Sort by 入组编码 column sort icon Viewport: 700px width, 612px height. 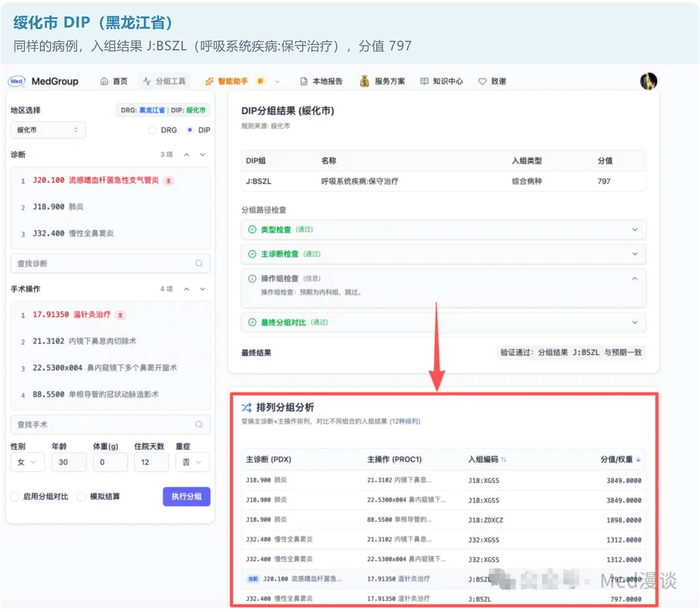tap(504, 459)
